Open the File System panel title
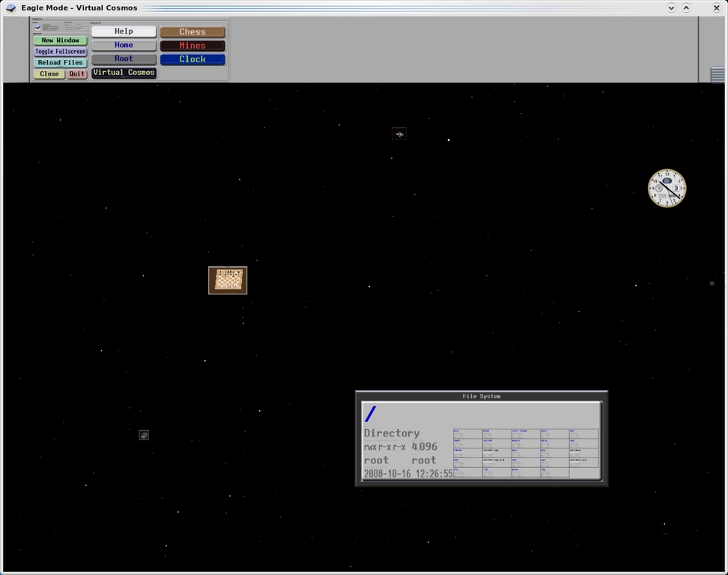Screen dimensions: 728x575 [x=481, y=396]
